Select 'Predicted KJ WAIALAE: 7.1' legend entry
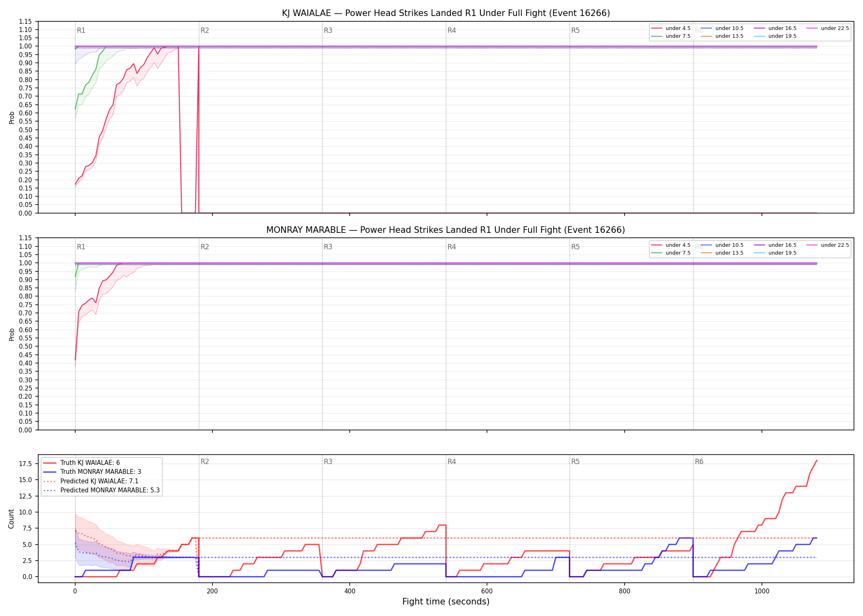 coord(91,481)
